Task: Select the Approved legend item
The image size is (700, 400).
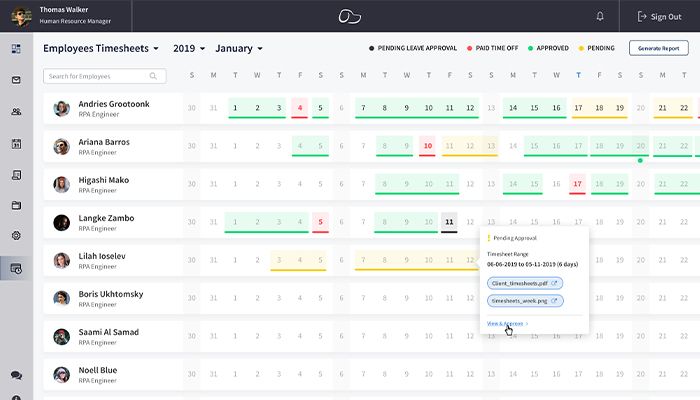Action: coord(548,48)
